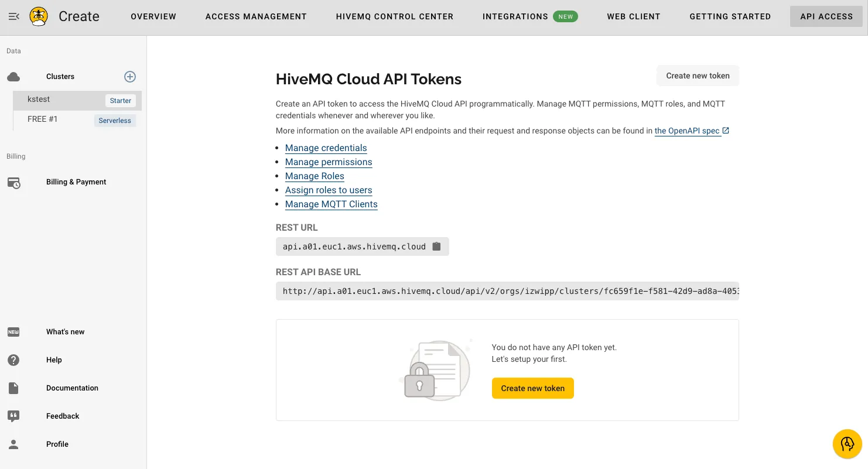Click HiveMQ Cloud API Tokens heading

point(368,79)
